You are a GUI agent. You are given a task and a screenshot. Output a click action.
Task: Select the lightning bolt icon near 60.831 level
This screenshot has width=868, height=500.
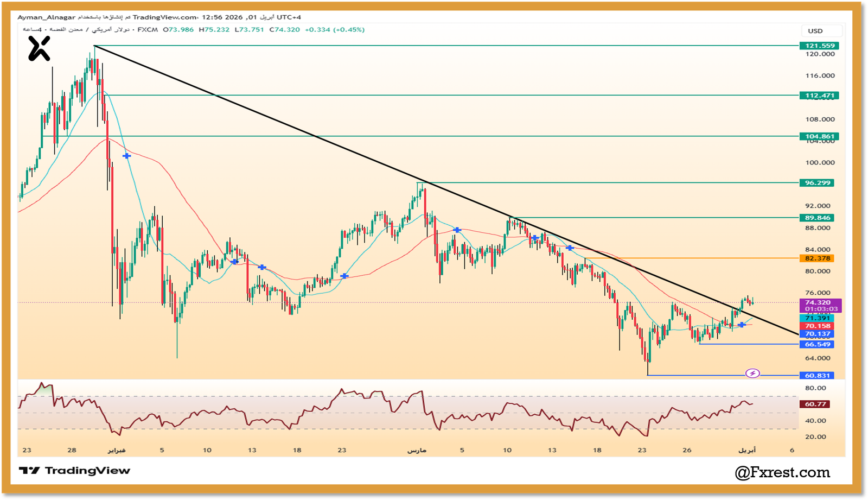(x=752, y=372)
